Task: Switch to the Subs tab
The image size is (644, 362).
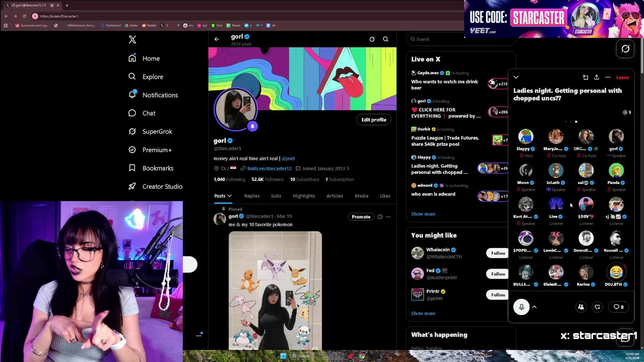Action: coord(276,196)
